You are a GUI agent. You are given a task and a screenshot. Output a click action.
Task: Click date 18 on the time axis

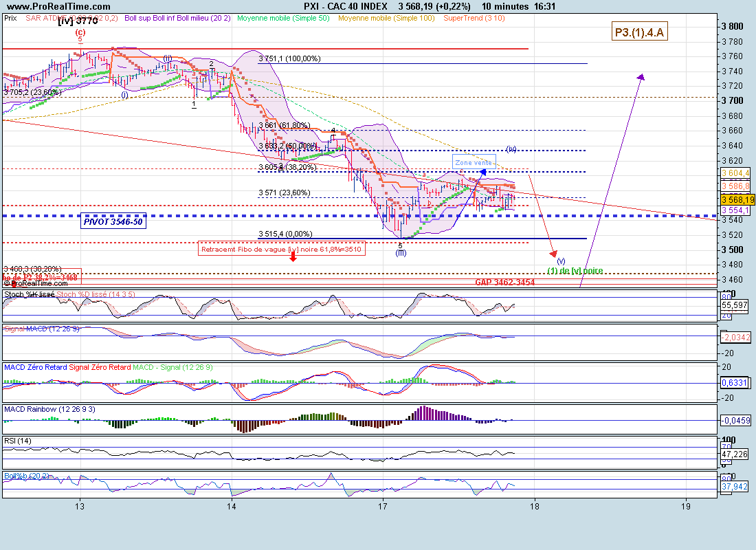tap(534, 507)
